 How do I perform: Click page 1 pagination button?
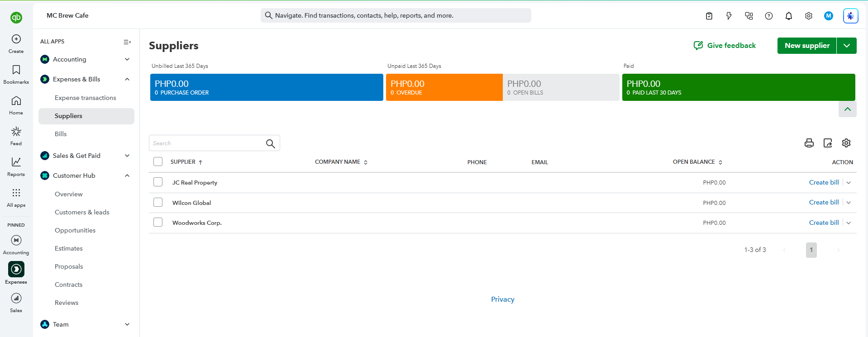(811, 250)
